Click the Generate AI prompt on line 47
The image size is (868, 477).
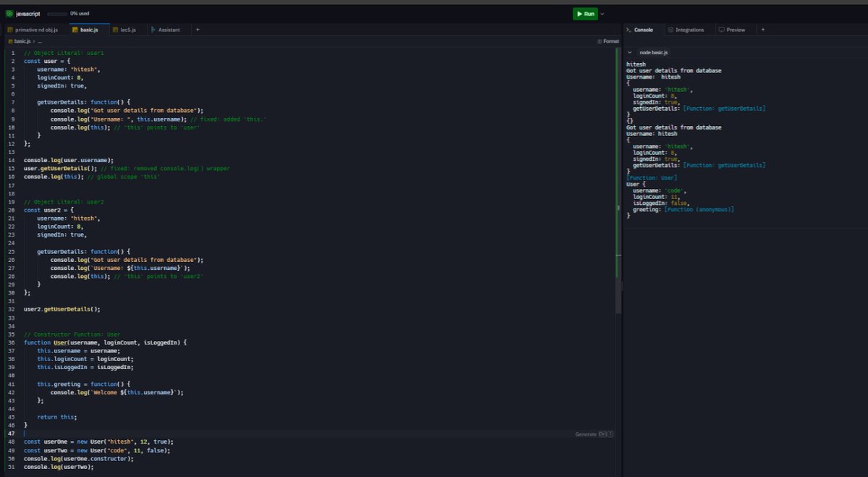click(x=594, y=434)
